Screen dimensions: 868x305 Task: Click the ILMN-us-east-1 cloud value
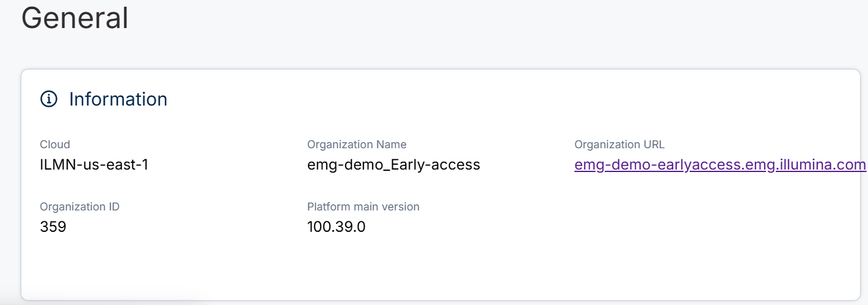click(x=94, y=165)
